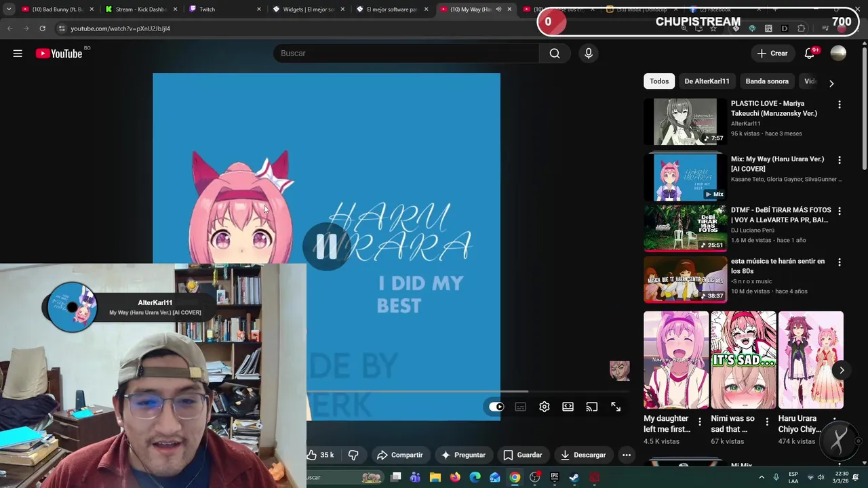Screen dimensions: 868x488
Task: Open the account avatar menu
Action: click(x=838, y=54)
